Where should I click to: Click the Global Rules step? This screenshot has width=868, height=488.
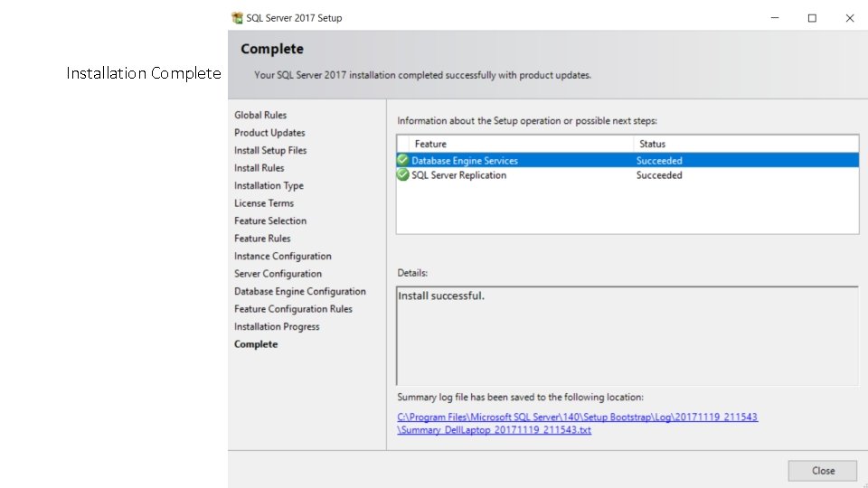coord(260,115)
